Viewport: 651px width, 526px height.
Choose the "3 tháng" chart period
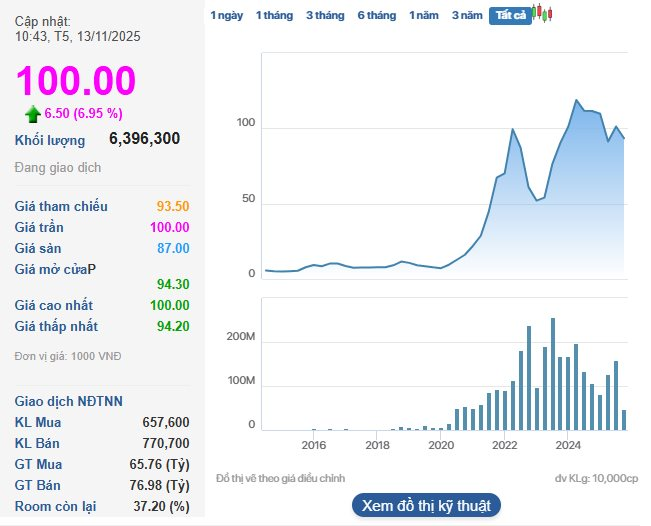325,15
